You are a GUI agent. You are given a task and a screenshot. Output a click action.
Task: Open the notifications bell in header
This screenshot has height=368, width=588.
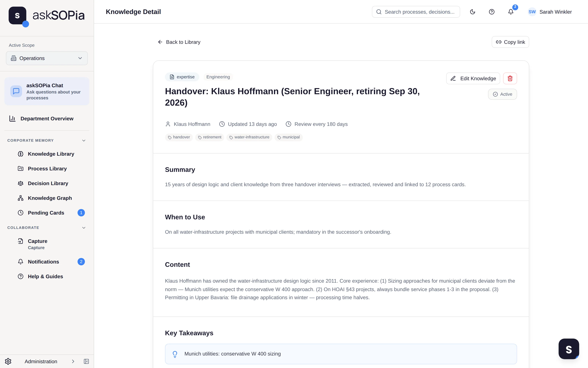[x=511, y=12]
